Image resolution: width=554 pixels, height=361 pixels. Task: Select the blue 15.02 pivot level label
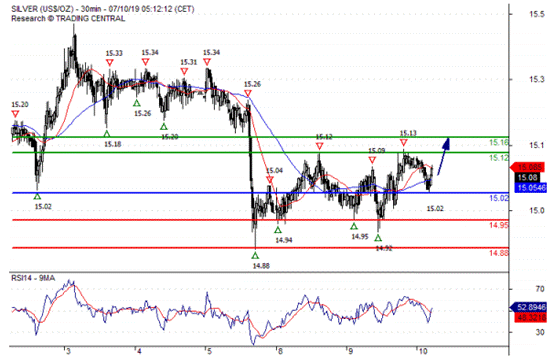click(499, 198)
